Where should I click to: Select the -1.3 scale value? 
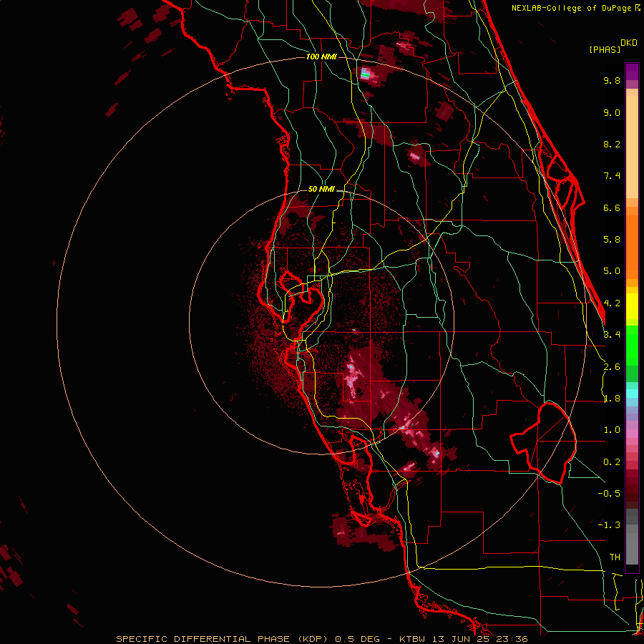pos(609,525)
